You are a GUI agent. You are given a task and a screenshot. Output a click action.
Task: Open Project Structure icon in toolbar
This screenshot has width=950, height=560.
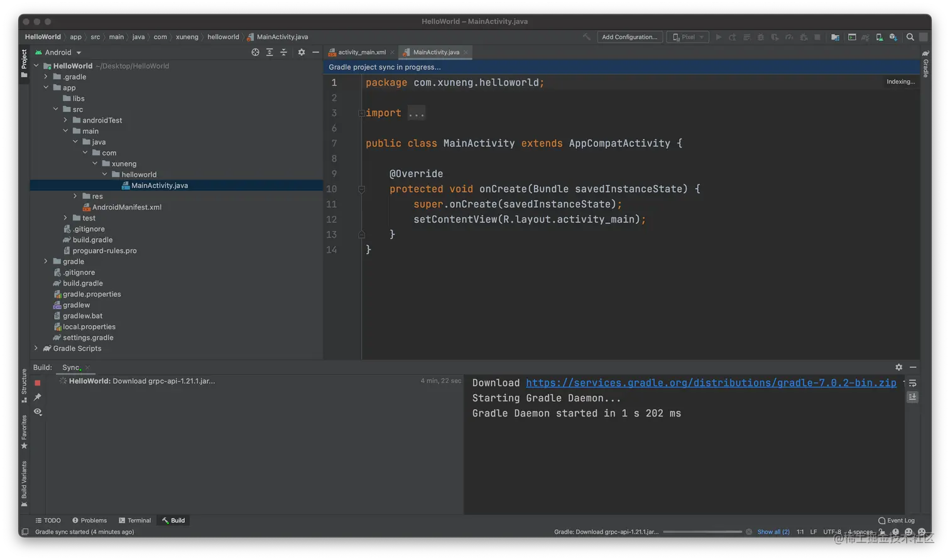(x=835, y=37)
